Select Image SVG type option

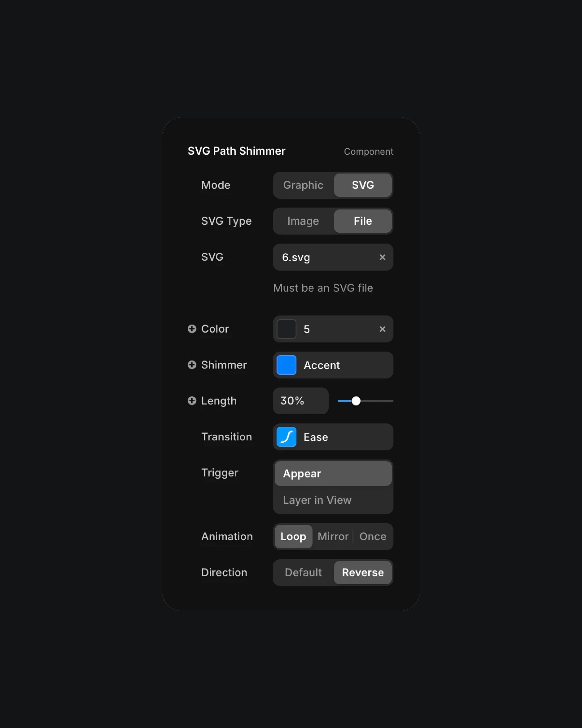[x=303, y=221]
